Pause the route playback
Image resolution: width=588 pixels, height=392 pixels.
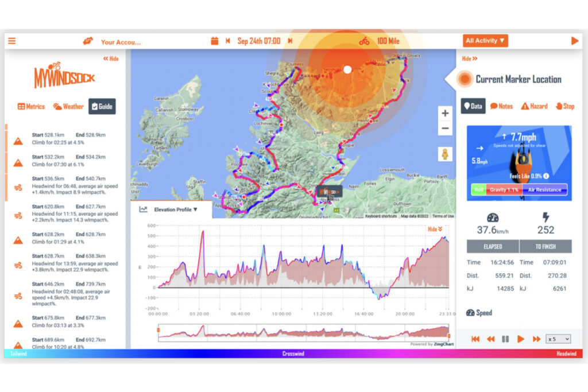(505, 339)
